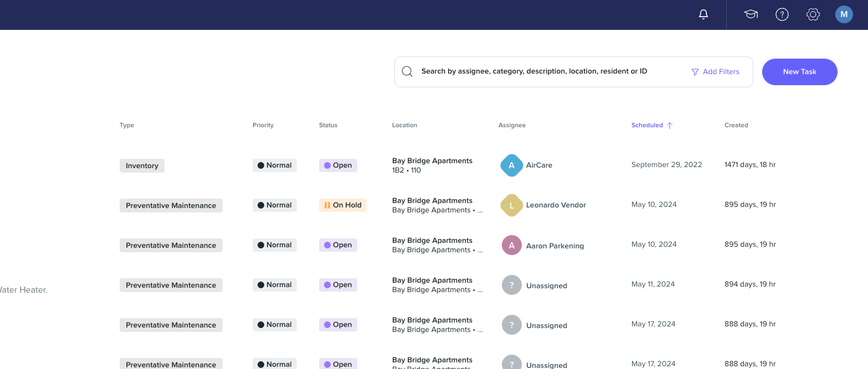Click the Unassigned avatar for May 11, 2024
868x369 pixels.
click(x=512, y=285)
